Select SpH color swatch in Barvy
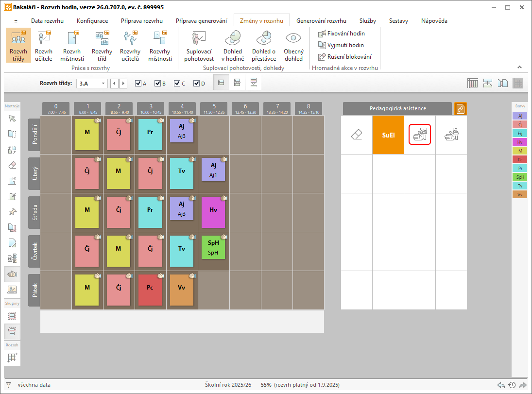The width and height of the screenshot is (532, 394). point(520,177)
